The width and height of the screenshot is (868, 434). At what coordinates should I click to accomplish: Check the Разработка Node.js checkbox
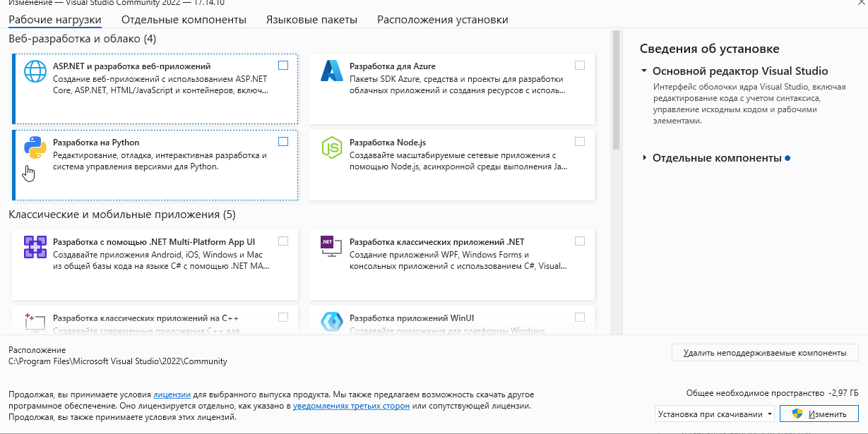coord(580,142)
